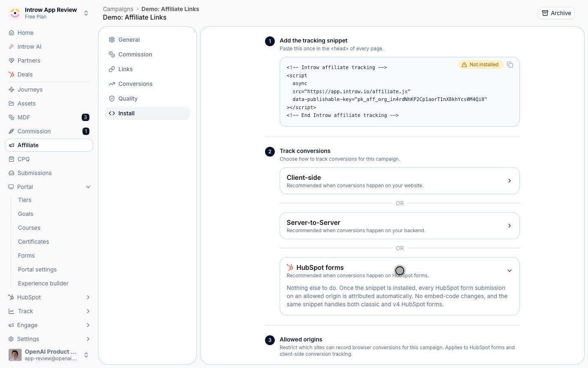
Task: Click the Introw AI sparkle icon
Action: pyautogui.click(x=11, y=47)
